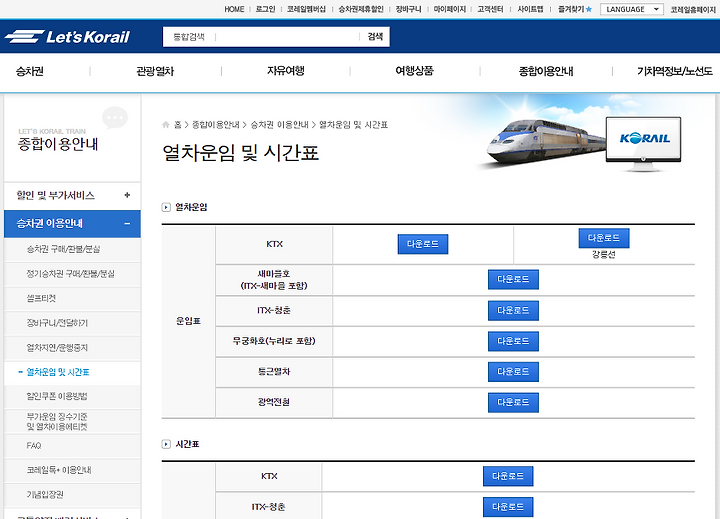Open the 관광열차 main menu

(x=155, y=71)
